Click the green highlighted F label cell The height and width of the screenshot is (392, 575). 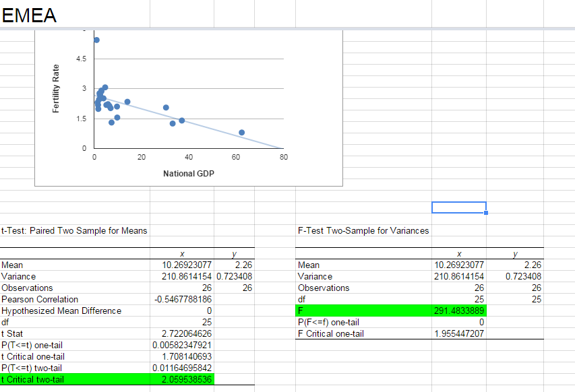(363, 311)
